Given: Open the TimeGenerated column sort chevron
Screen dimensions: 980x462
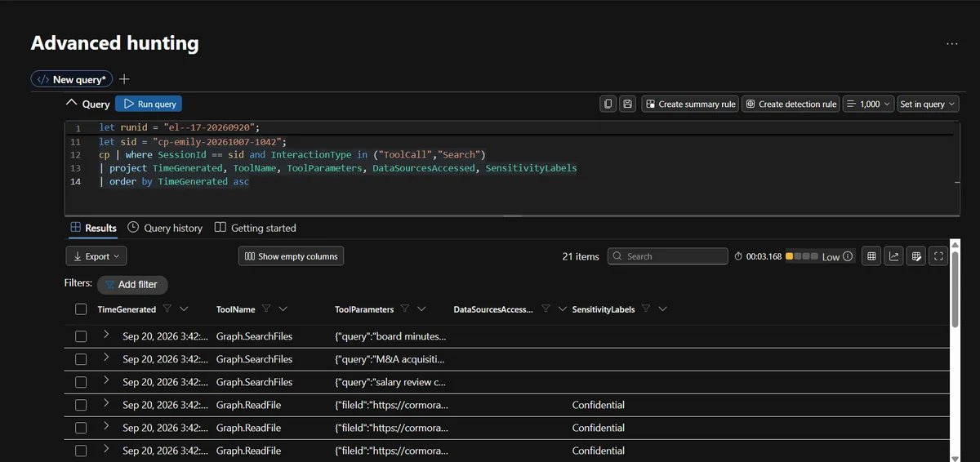Looking at the screenshot, I should (184, 309).
